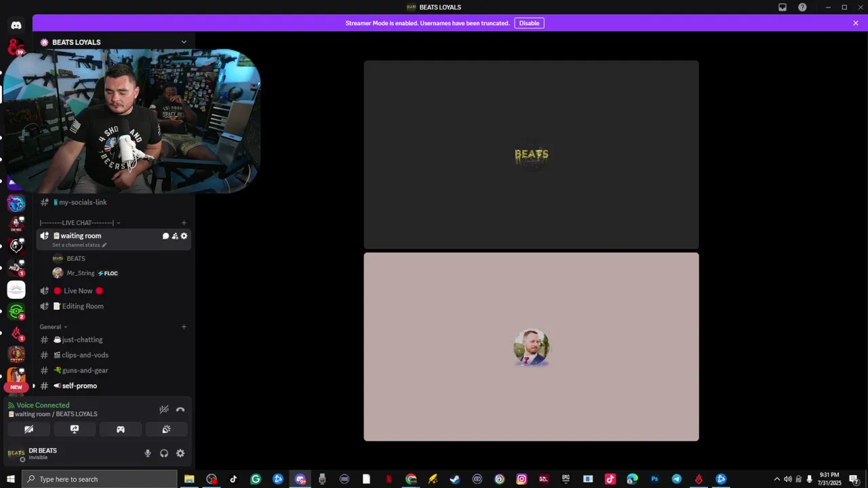Open Windows notification center
The width and height of the screenshot is (868, 488).
coord(854,479)
